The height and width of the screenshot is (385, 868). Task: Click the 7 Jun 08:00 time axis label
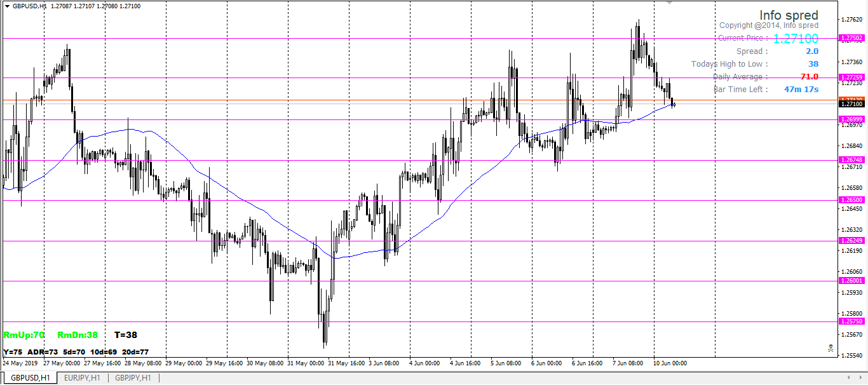point(628,363)
